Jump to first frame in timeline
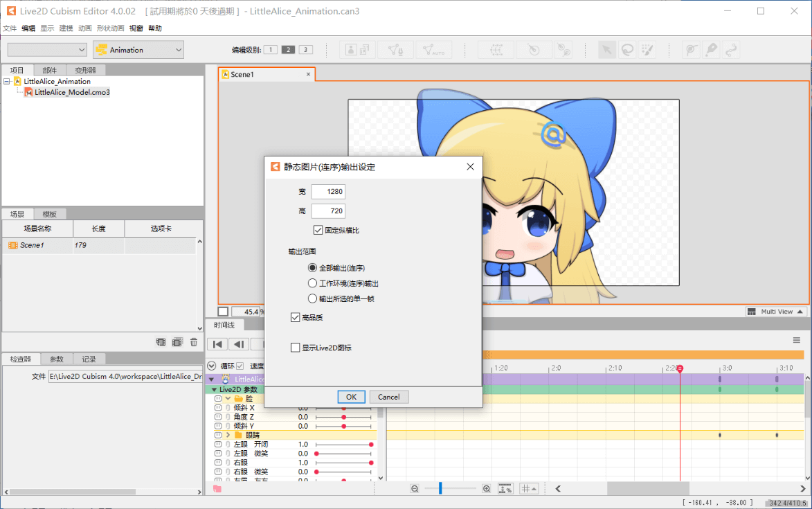 point(217,344)
